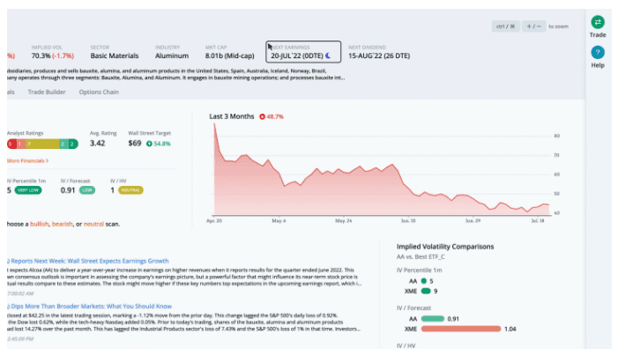
Task: Click the Trade icon in sidebar
Action: click(597, 22)
